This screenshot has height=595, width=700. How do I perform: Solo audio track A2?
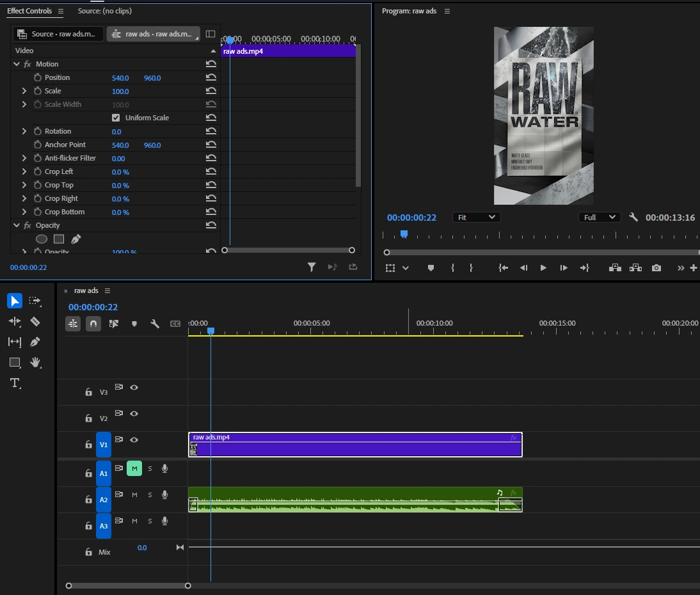(150, 495)
